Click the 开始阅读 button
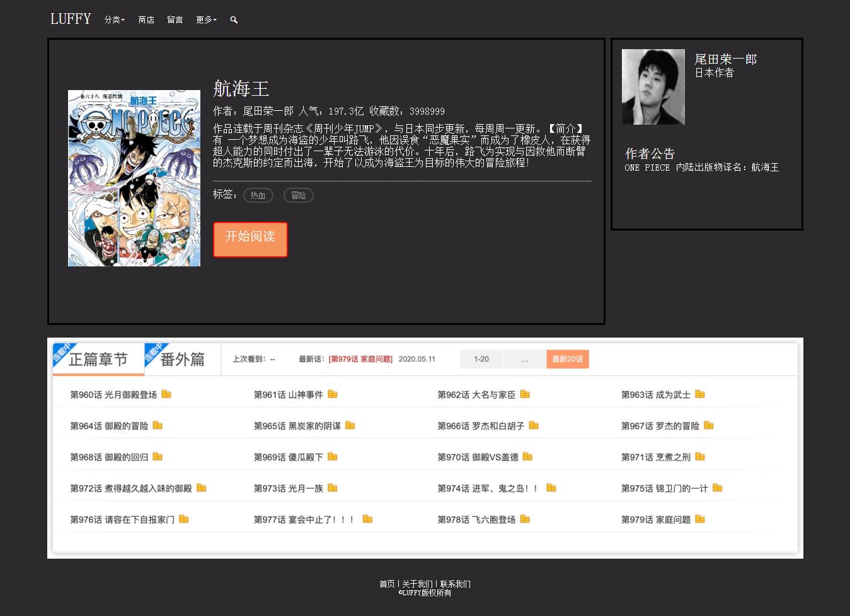 [x=250, y=239]
